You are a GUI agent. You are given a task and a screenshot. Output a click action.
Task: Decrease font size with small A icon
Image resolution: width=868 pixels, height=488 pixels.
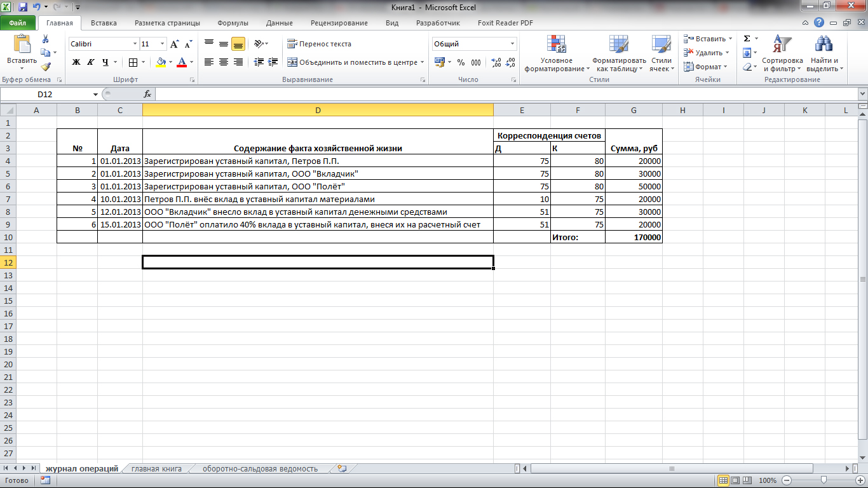[x=189, y=44]
